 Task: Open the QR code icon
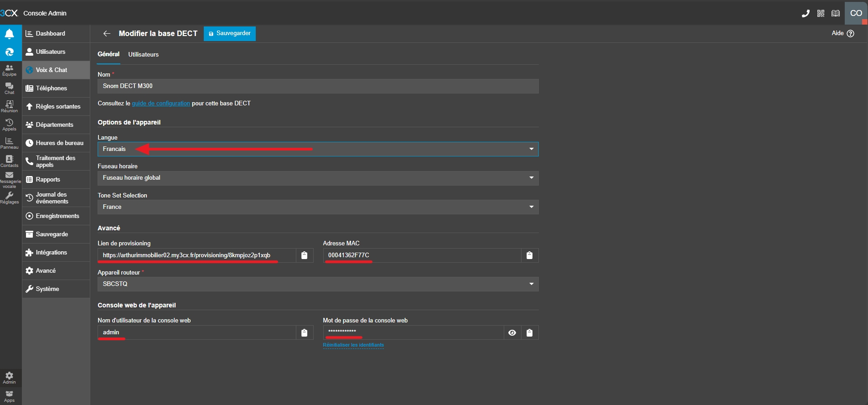[x=821, y=13]
